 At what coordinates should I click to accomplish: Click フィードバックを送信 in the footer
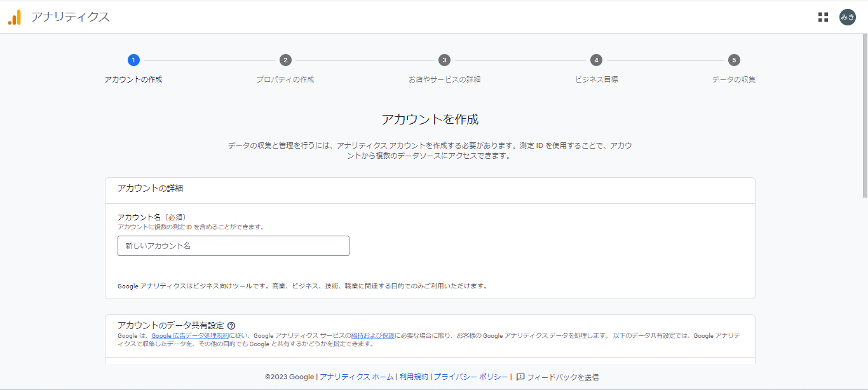click(562, 377)
